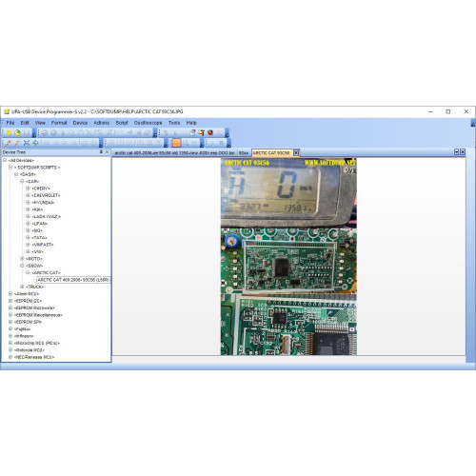Viewport: 476px width, 476px height.
Task: Open the Edit menu
Action: [x=25, y=123]
